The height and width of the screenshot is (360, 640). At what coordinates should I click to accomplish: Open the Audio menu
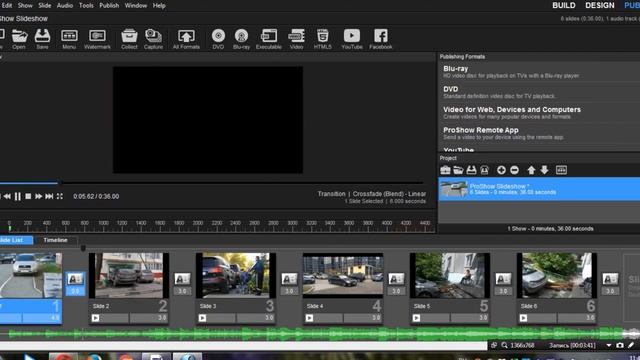tap(64, 6)
